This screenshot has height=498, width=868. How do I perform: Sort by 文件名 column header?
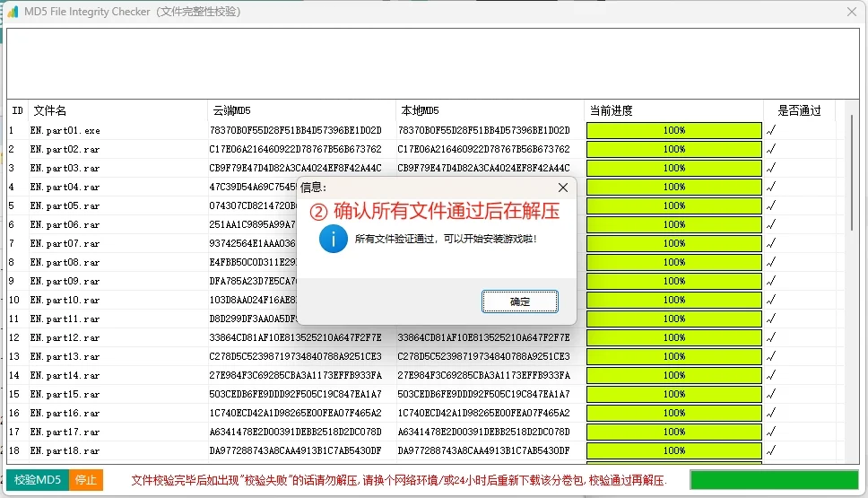click(x=50, y=111)
